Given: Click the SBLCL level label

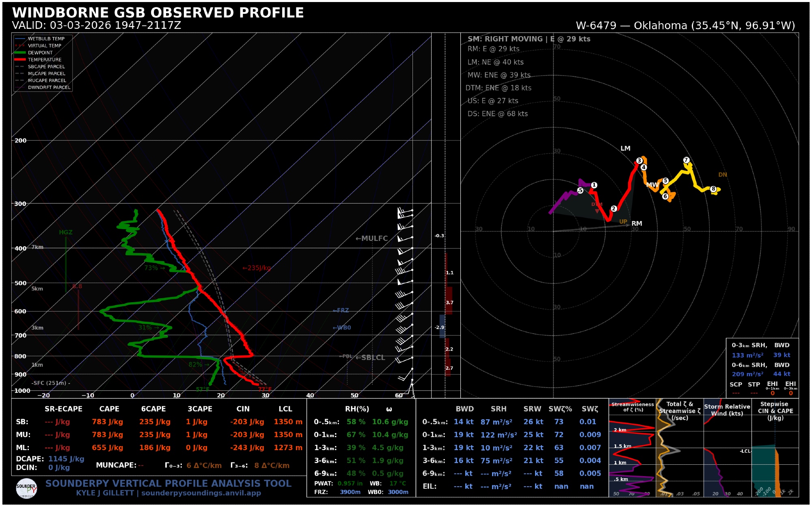Looking at the screenshot, I should pos(373,357).
